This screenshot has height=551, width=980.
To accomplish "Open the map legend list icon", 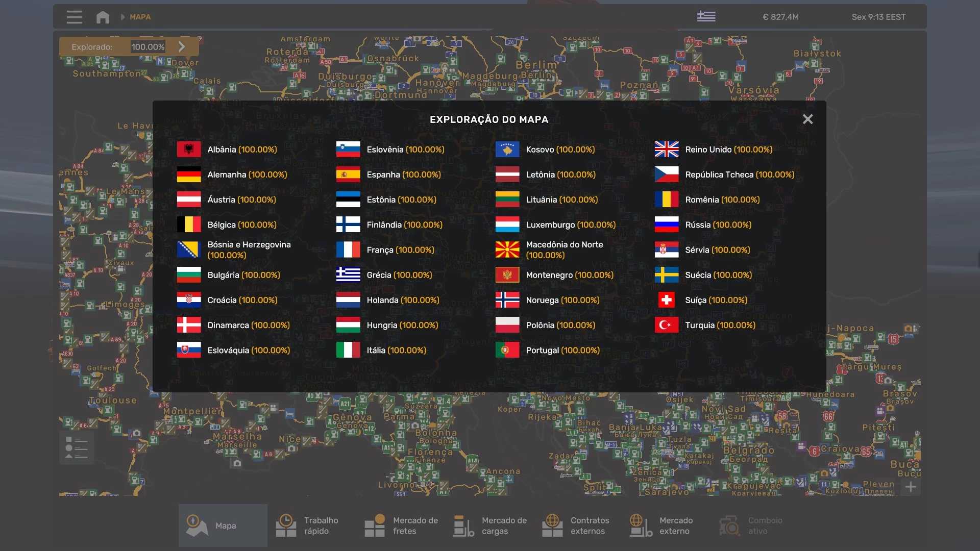I will pyautogui.click(x=77, y=448).
